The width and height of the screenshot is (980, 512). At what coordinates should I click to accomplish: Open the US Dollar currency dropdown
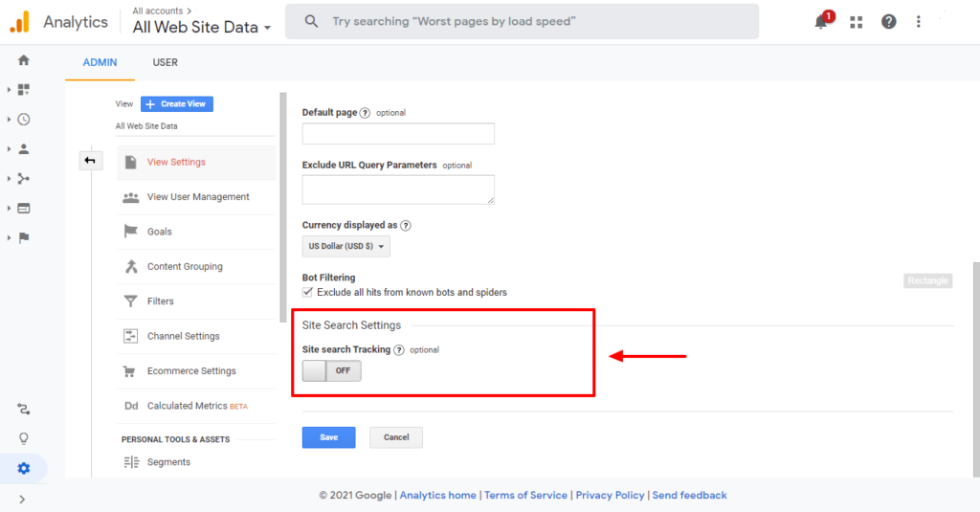click(x=346, y=247)
